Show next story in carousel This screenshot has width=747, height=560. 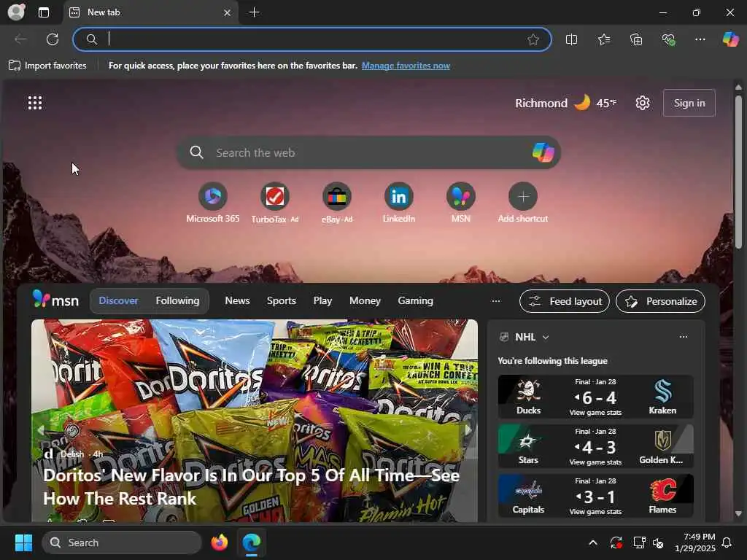(x=468, y=430)
